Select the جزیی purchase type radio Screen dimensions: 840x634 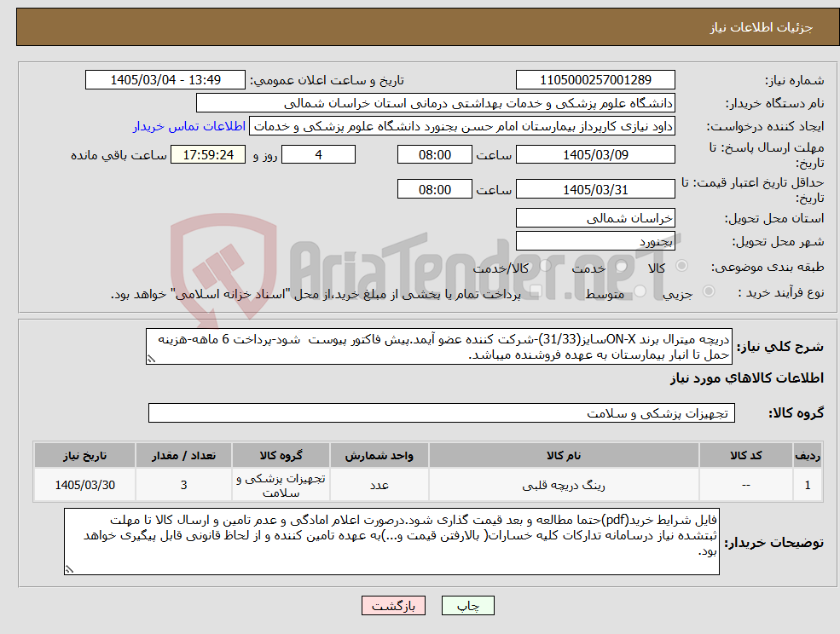708,291
